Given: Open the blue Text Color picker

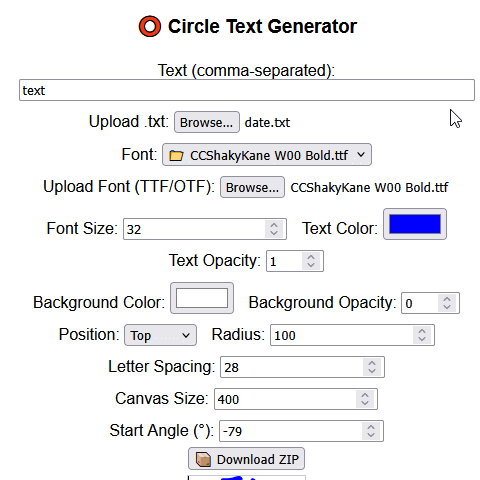Looking at the screenshot, I should (415, 224).
